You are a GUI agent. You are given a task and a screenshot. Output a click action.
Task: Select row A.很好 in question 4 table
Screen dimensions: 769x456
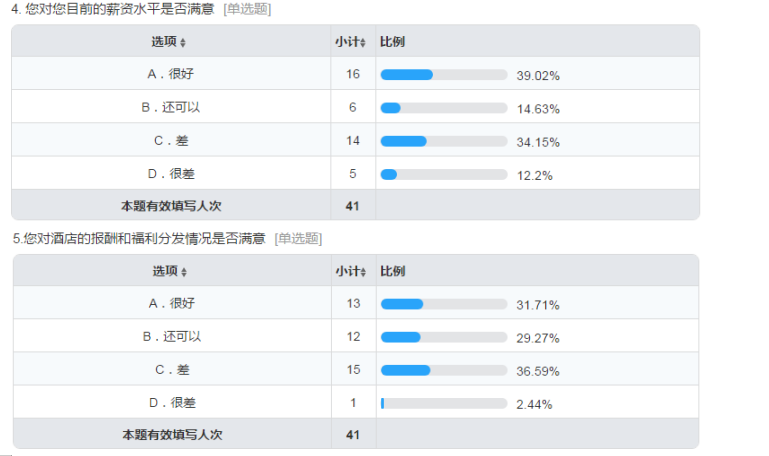coord(356,74)
